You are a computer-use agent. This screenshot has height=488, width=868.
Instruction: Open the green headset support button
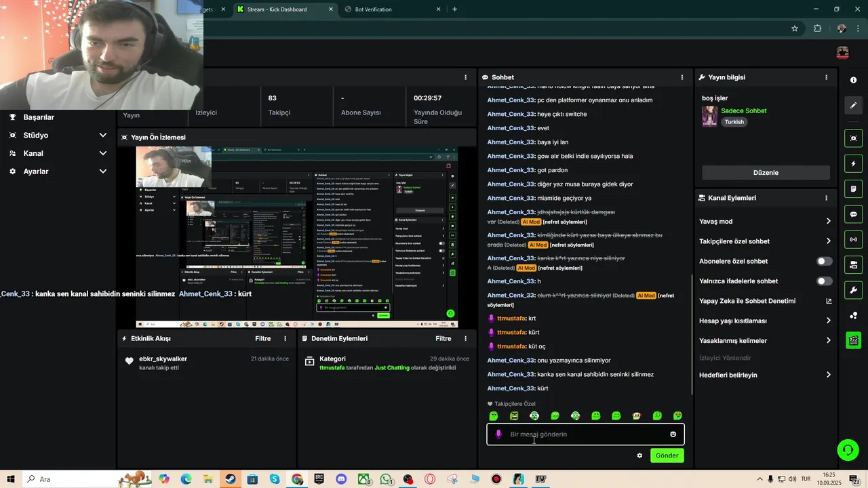click(847, 449)
